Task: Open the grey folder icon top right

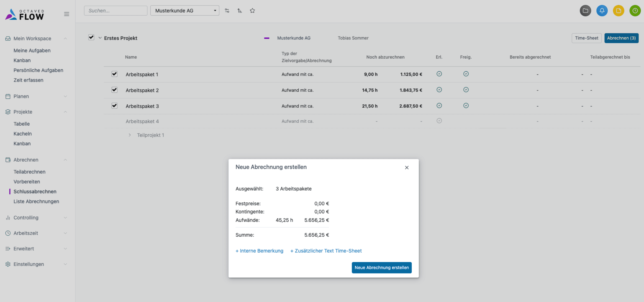Action: tap(585, 10)
